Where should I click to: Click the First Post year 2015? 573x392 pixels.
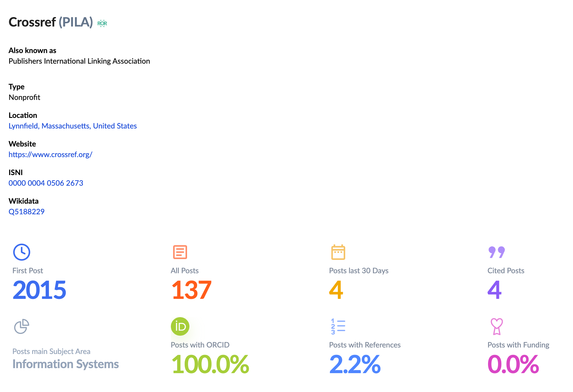click(39, 290)
